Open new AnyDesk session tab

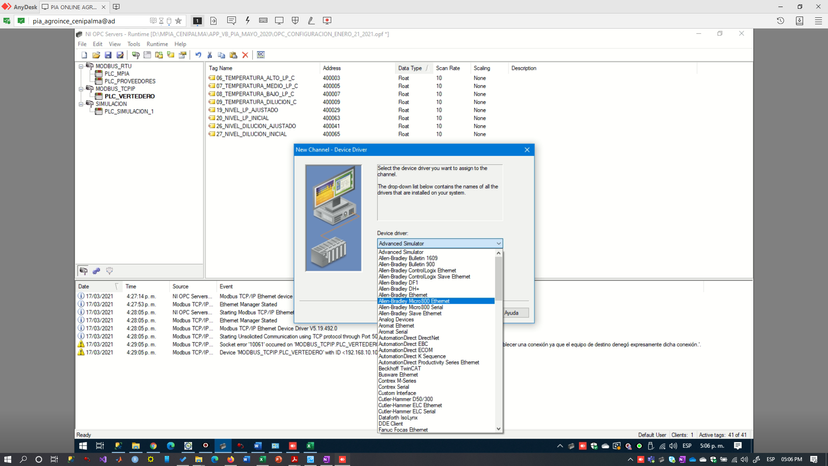(116, 7)
